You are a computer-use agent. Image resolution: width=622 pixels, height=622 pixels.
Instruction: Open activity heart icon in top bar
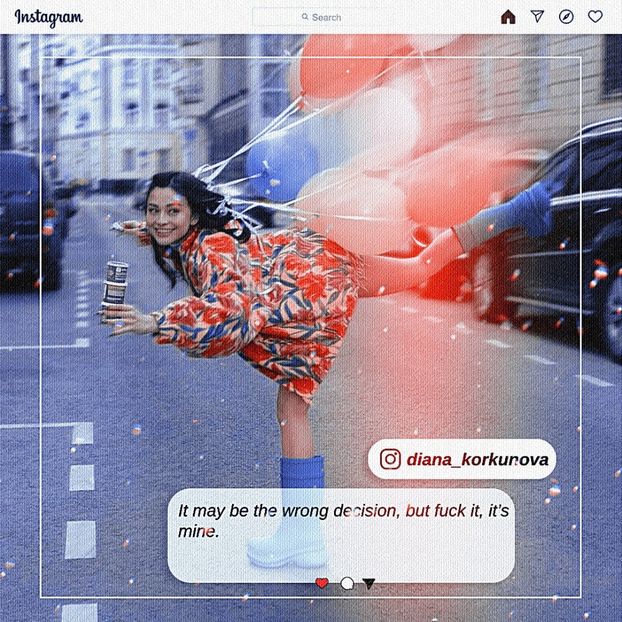(595, 17)
